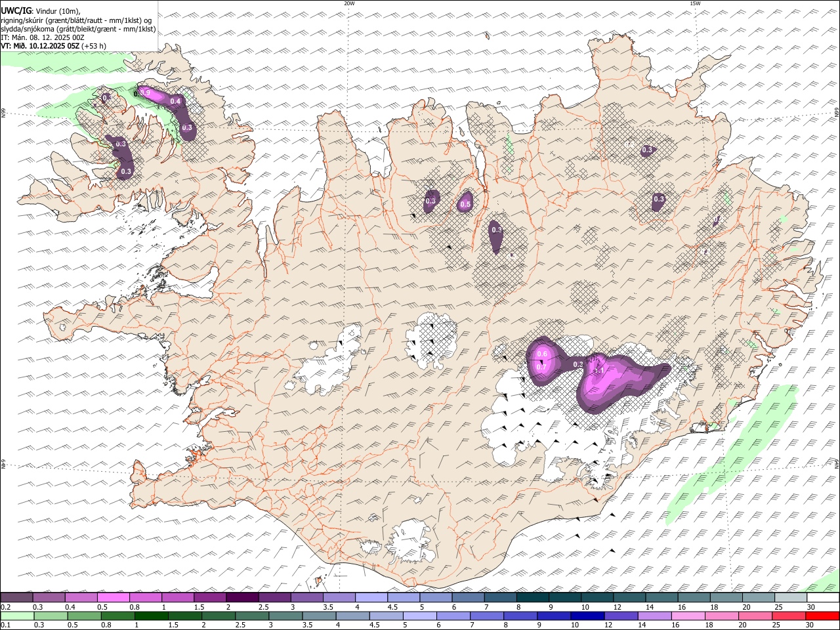Click the darkest purple swatch starting at 2 in upper legend
The width and height of the screenshot is (840, 630).
[242, 597]
